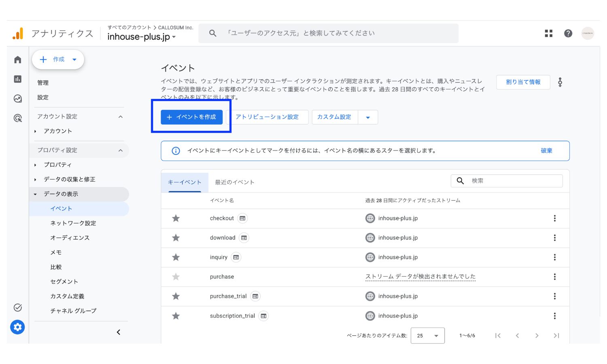Click the カスタム設定 button

[335, 117]
